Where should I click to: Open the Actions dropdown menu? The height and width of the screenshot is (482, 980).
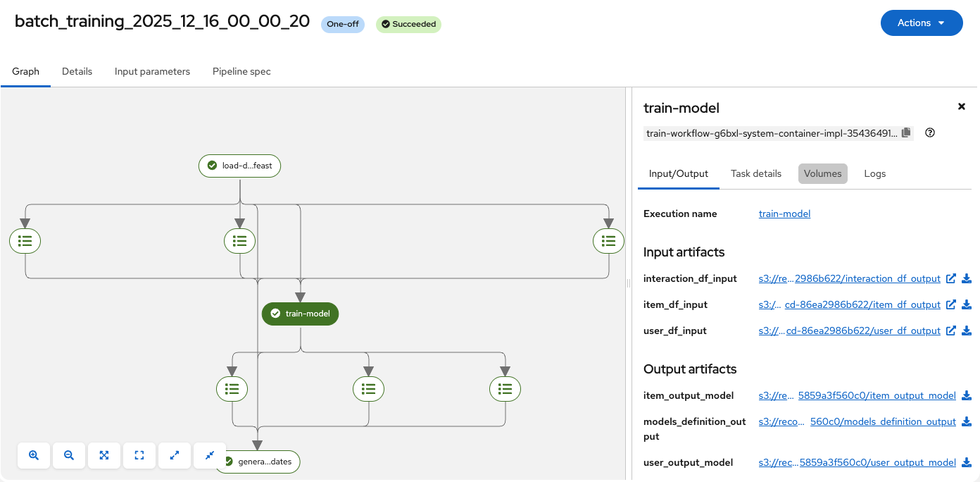(921, 23)
